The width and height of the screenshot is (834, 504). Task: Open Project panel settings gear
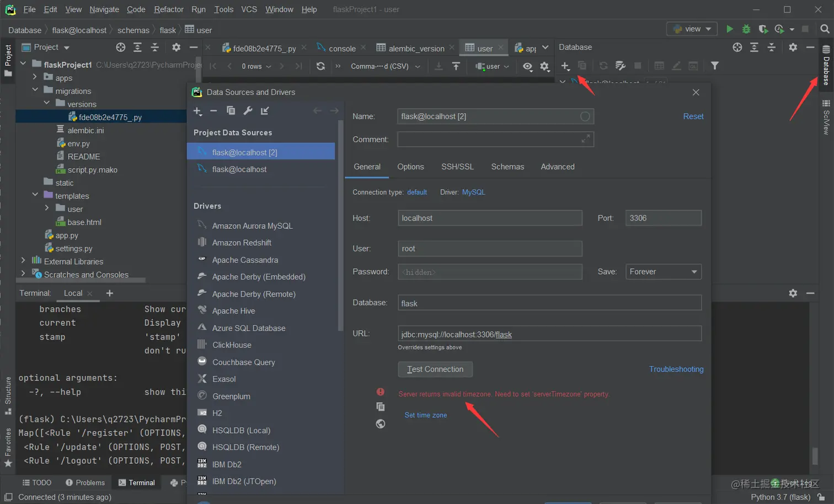176,47
